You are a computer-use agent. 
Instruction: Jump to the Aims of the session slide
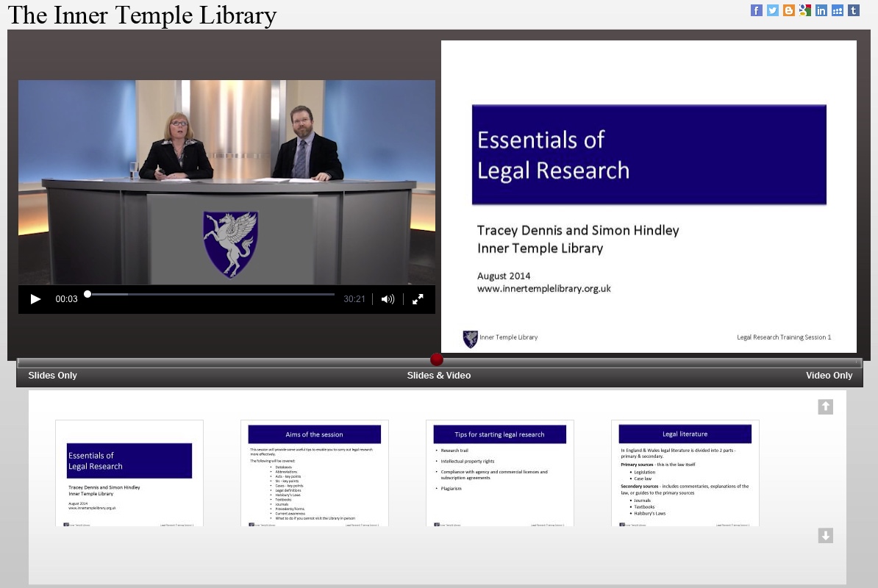coord(315,473)
